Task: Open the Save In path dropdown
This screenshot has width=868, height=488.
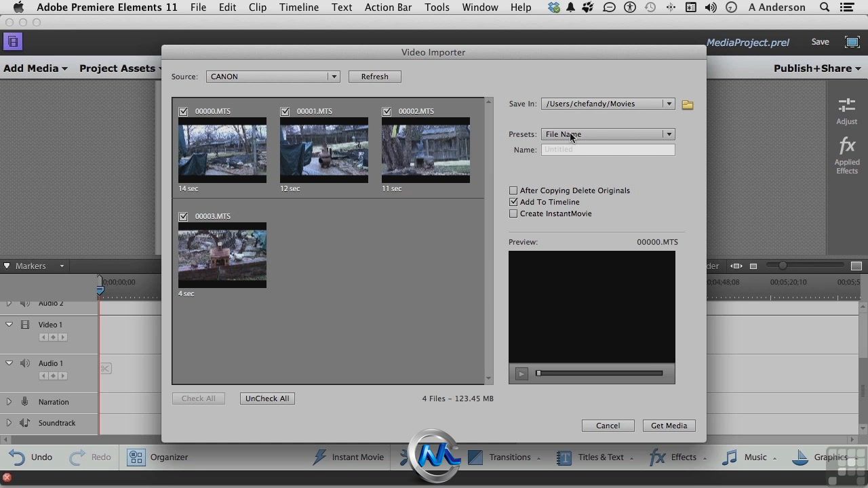Action: point(608,104)
